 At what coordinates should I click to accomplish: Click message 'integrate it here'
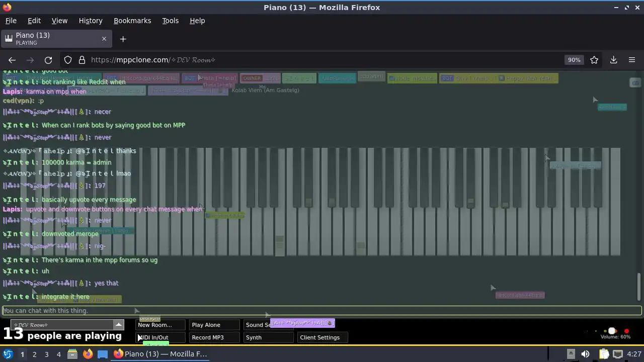[x=65, y=297]
